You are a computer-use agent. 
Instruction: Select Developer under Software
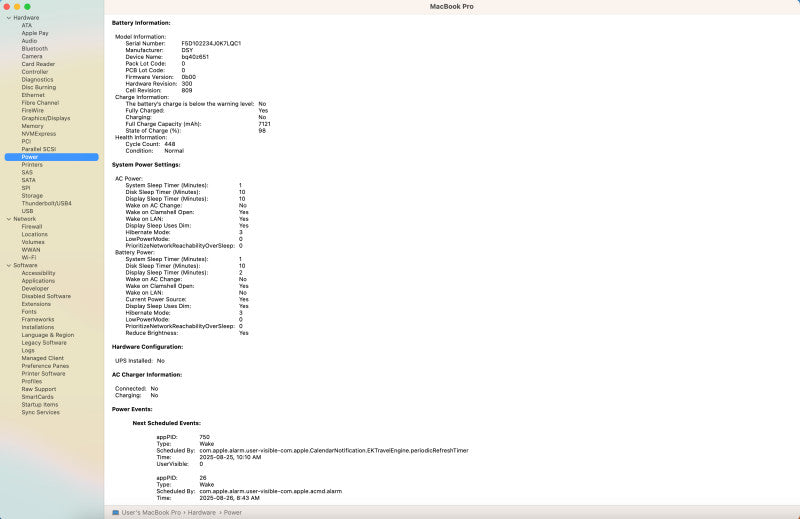pyautogui.click(x=35, y=288)
